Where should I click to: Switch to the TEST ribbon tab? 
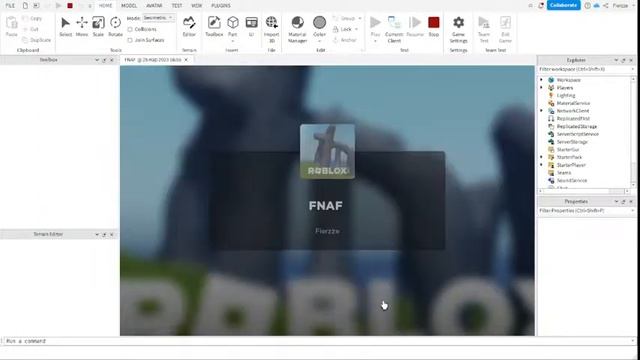tap(177, 6)
